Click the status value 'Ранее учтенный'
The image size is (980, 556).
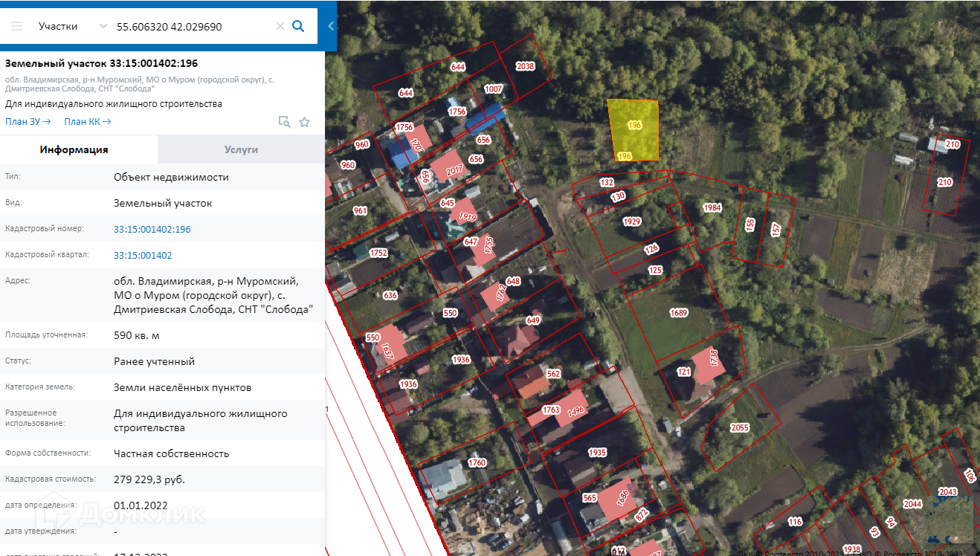154,361
